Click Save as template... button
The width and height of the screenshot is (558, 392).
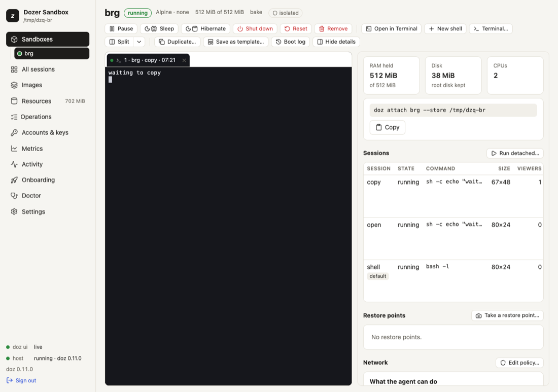pos(235,42)
